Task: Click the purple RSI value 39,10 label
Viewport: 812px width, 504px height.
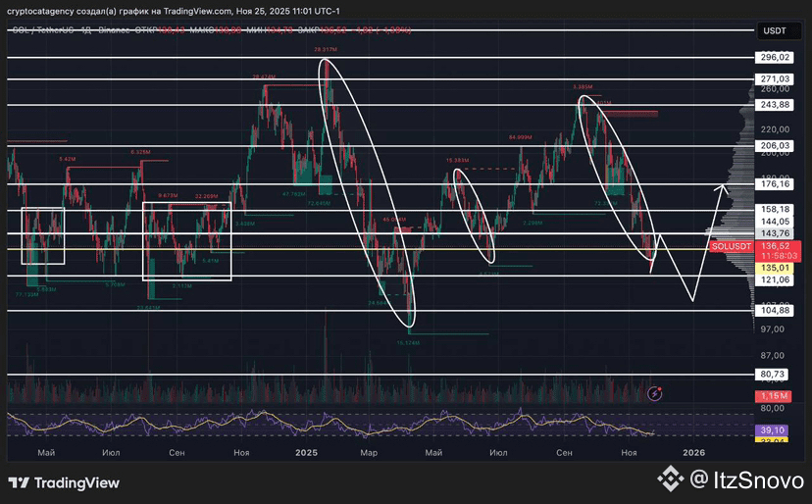Action: click(x=775, y=429)
